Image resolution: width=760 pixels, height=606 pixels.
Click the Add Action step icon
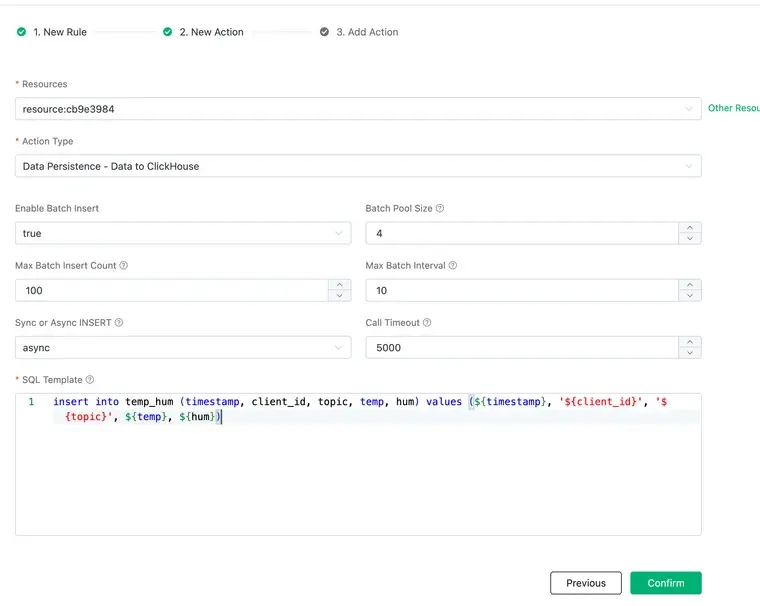pyautogui.click(x=324, y=32)
